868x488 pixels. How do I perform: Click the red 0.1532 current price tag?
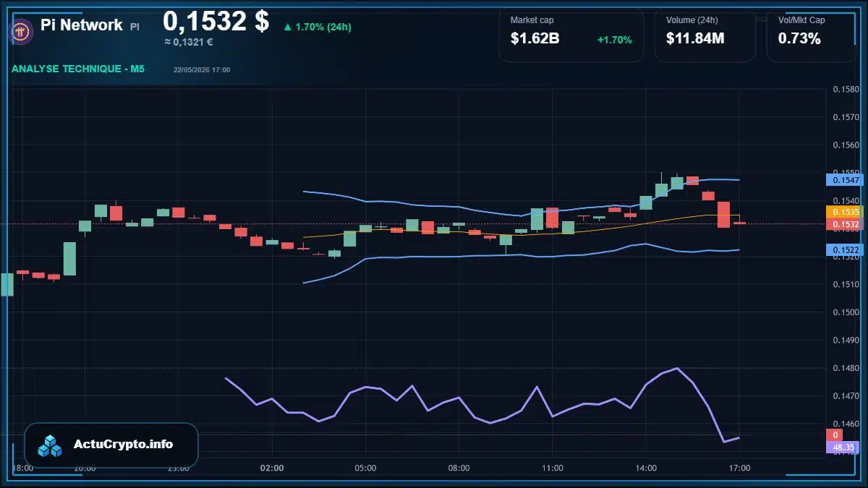(x=846, y=225)
